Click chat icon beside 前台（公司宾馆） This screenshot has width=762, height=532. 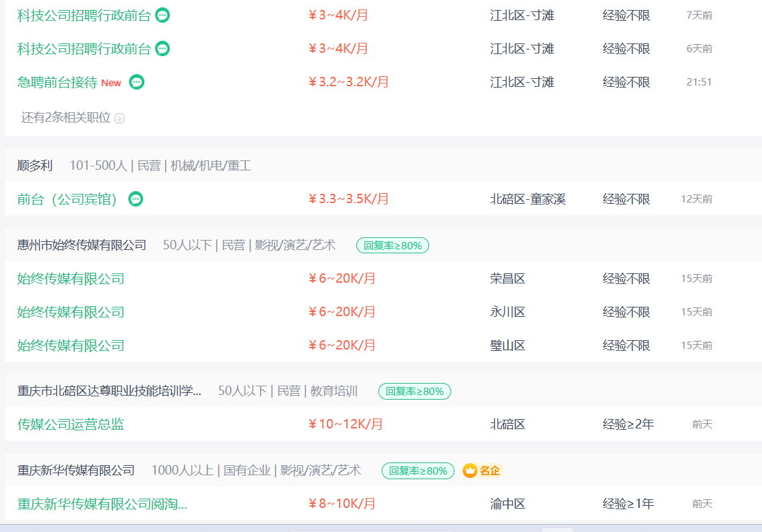[136, 199]
